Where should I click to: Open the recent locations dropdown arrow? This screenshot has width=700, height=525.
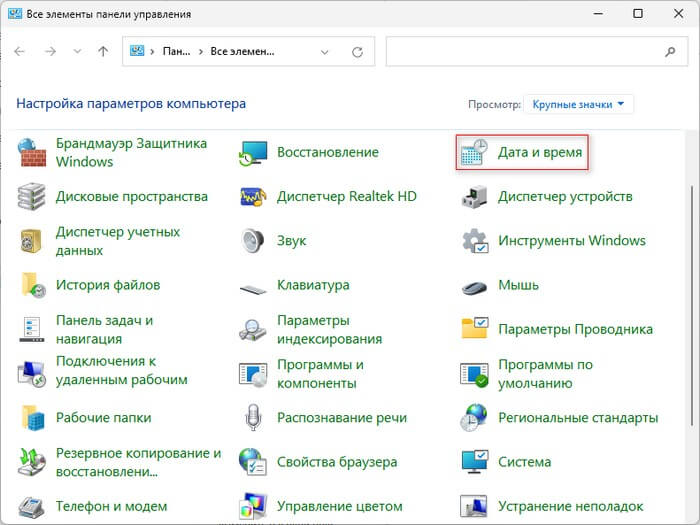77,52
